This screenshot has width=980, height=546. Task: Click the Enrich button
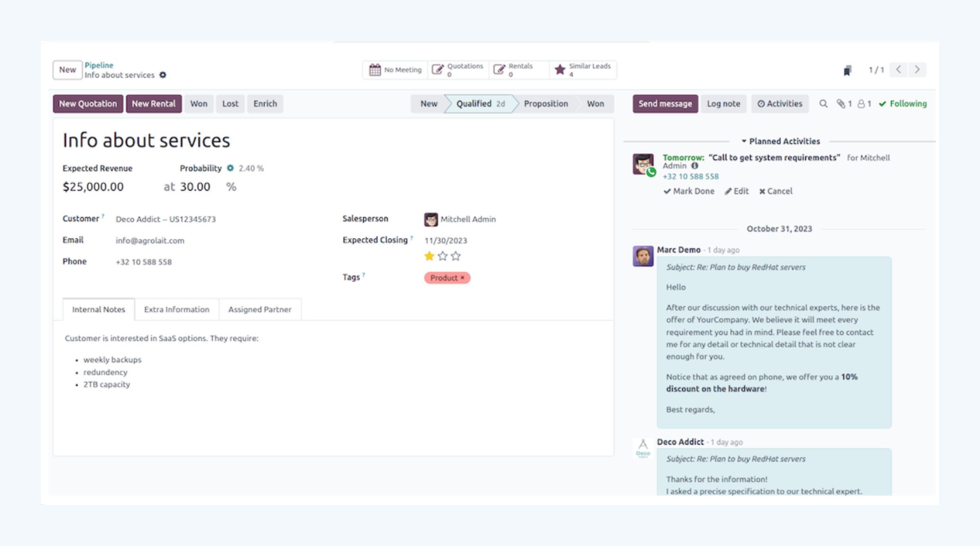(265, 104)
